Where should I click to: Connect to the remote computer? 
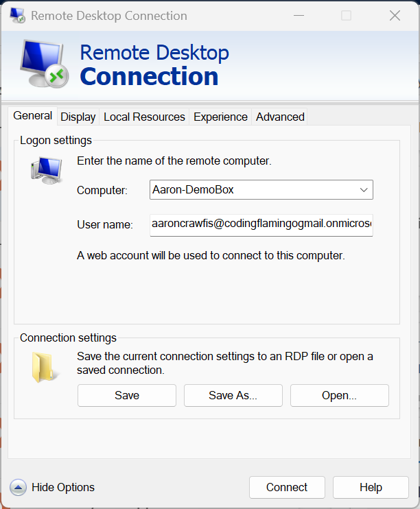coord(287,487)
